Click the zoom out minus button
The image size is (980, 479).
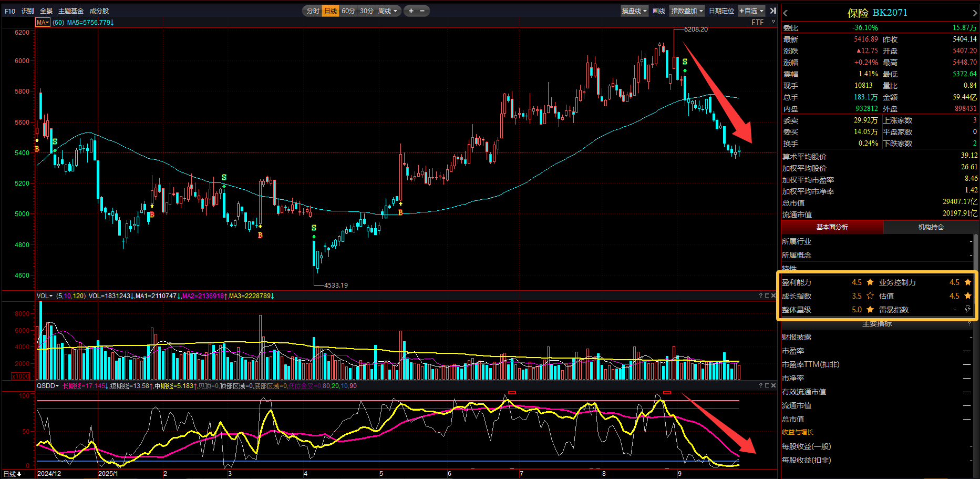click(x=422, y=11)
